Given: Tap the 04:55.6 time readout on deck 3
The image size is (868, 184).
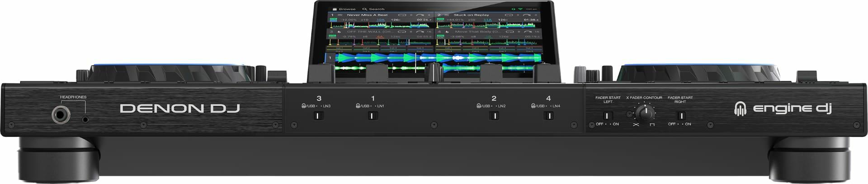Looking at the screenshot, I should [x=424, y=37].
